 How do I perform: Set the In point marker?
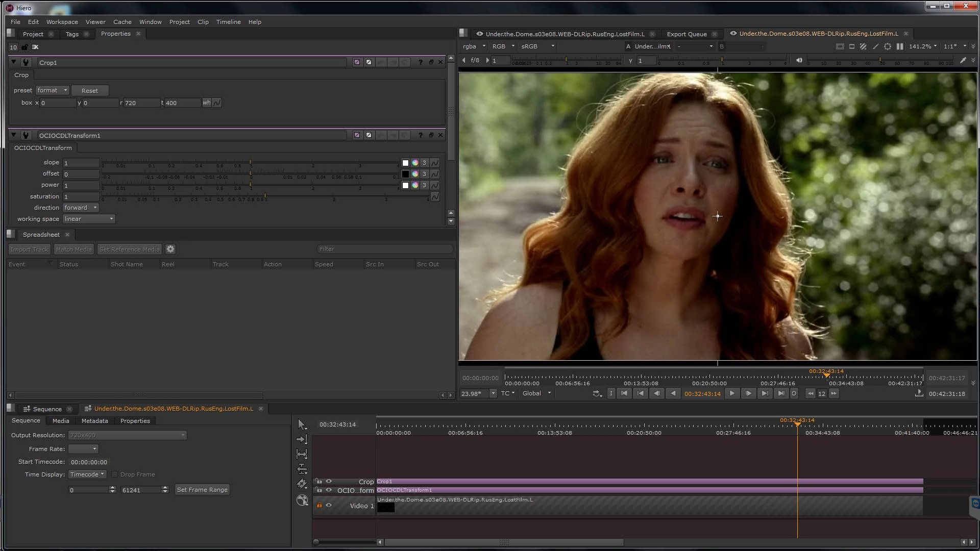click(611, 393)
